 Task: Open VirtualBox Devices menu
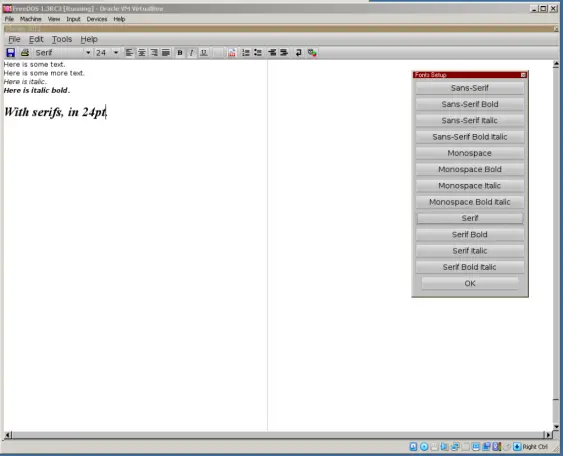pos(97,19)
